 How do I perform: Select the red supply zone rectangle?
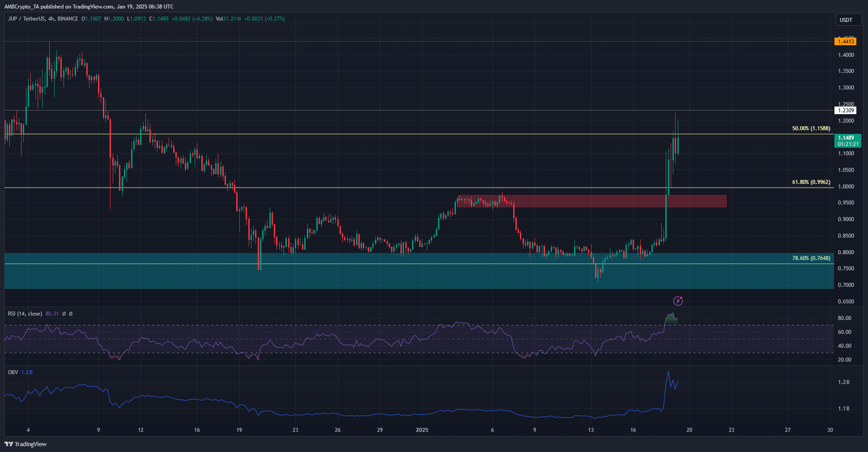[x=591, y=201]
